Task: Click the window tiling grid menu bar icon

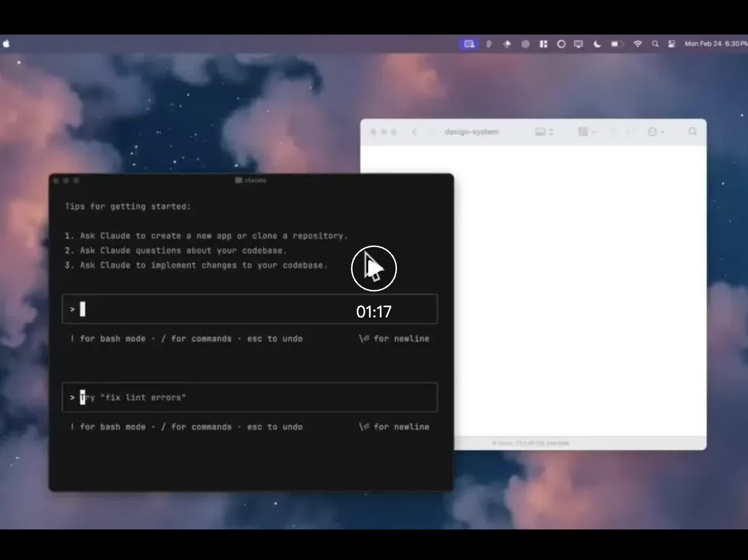Action: coord(543,44)
